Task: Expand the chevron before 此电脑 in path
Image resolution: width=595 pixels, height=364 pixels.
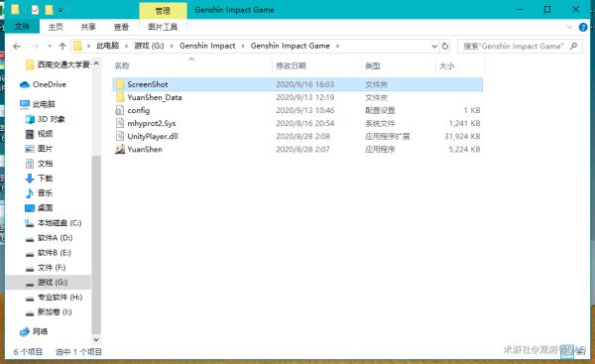Action: tap(88, 46)
